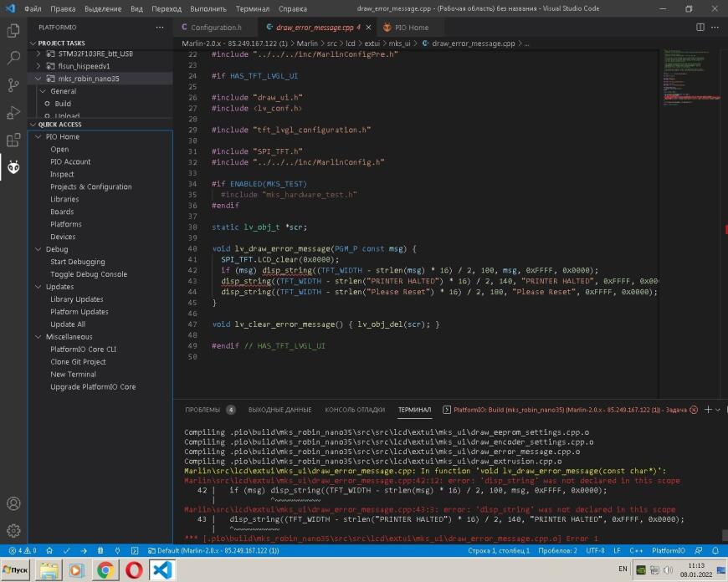
Task: Expand flsun_hispeedv1 environment
Action: (38, 66)
